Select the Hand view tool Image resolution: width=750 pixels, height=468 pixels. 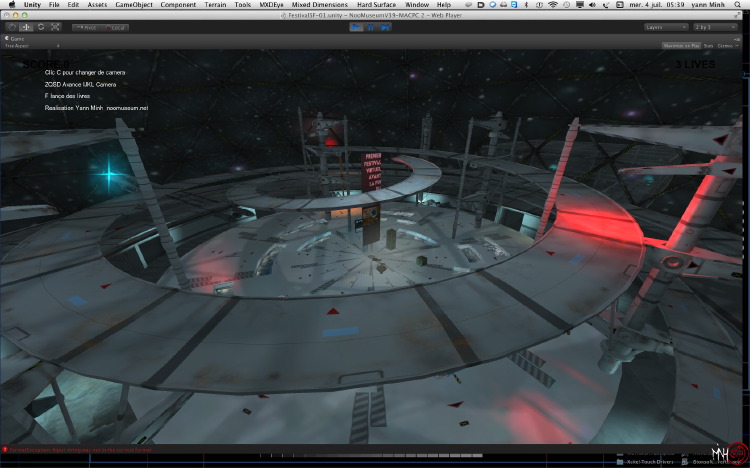12,27
